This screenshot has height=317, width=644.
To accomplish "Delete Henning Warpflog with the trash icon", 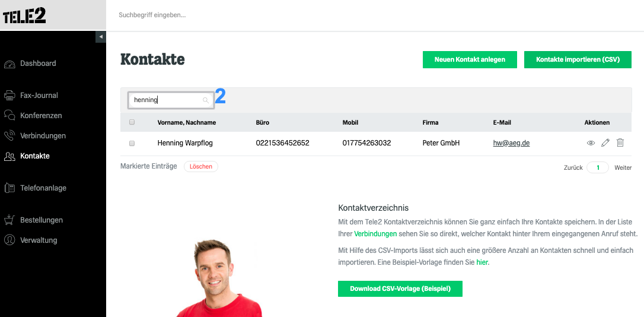I will click(620, 142).
